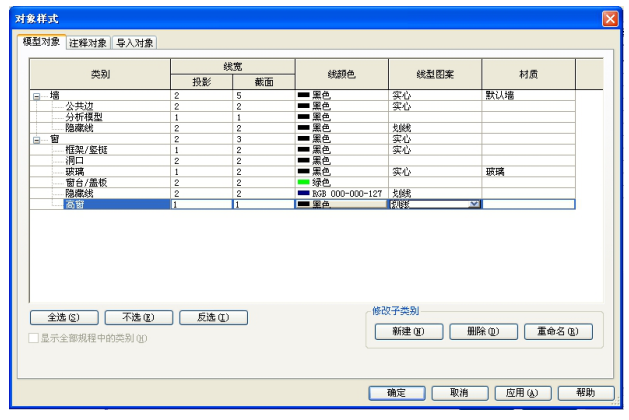Click the green color swatch for 窗台/盖板
This screenshot has height=420, width=629.
point(305,182)
